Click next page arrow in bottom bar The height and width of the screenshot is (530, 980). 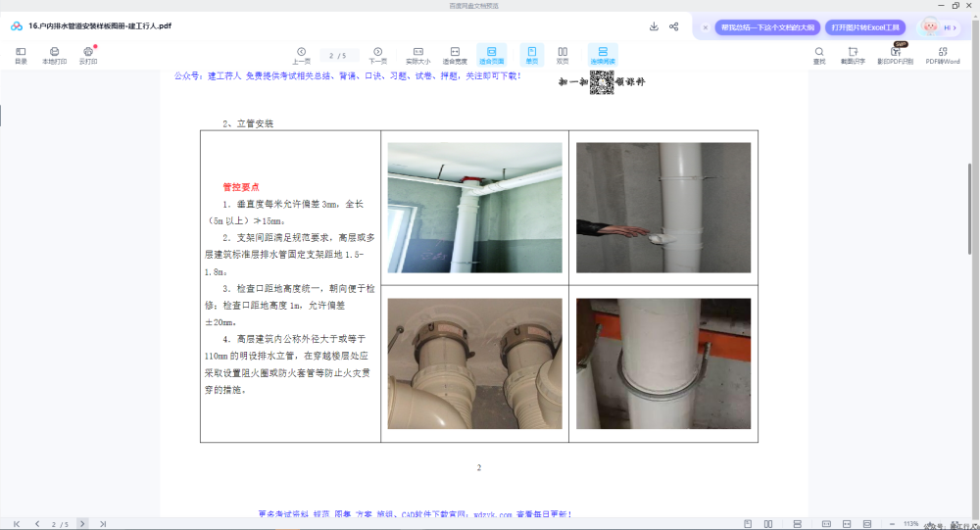[82, 524]
